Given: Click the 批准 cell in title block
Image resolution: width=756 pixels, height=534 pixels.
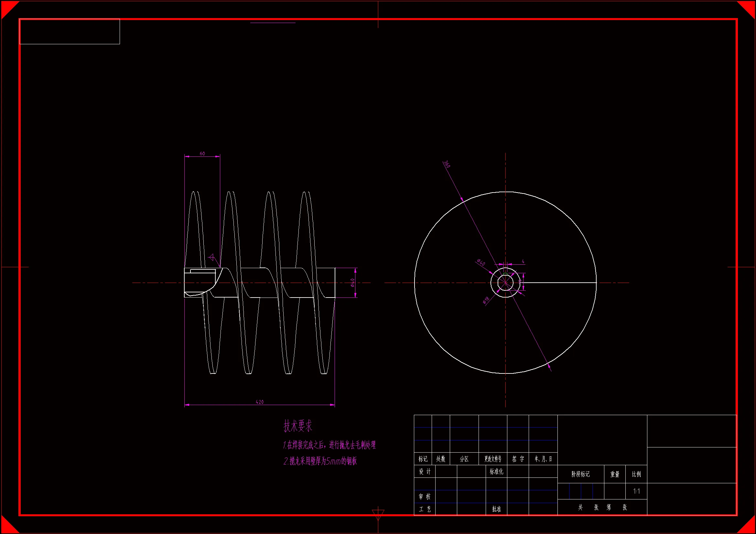Looking at the screenshot, I should [496, 509].
